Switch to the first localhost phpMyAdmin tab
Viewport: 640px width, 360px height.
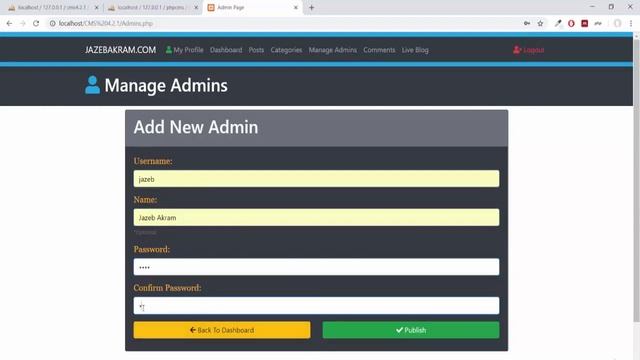point(52,7)
